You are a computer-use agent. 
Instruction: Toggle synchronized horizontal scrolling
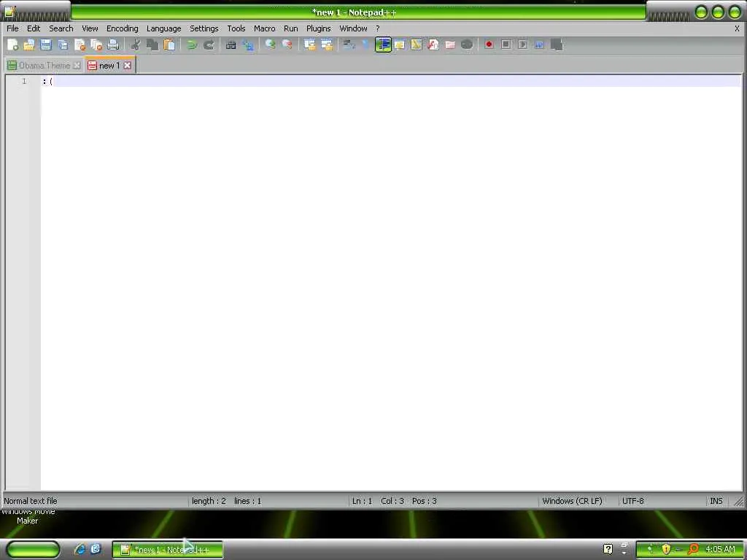click(x=327, y=44)
